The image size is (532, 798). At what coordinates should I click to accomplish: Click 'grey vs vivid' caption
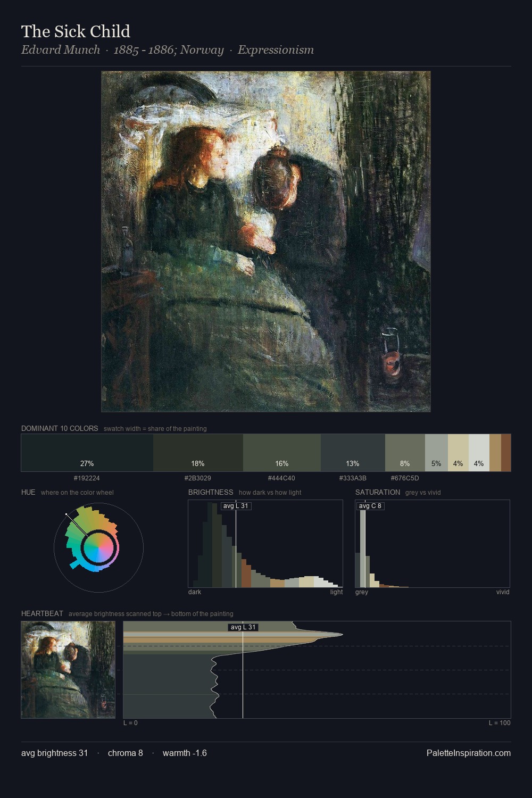pyautogui.click(x=423, y=493)
